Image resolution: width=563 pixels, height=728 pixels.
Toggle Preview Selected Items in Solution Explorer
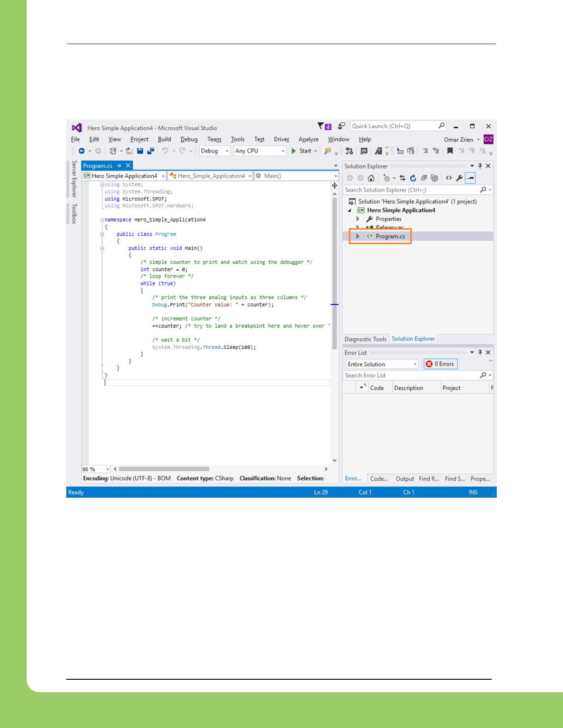pyautogui.click(x=470, y=178)
